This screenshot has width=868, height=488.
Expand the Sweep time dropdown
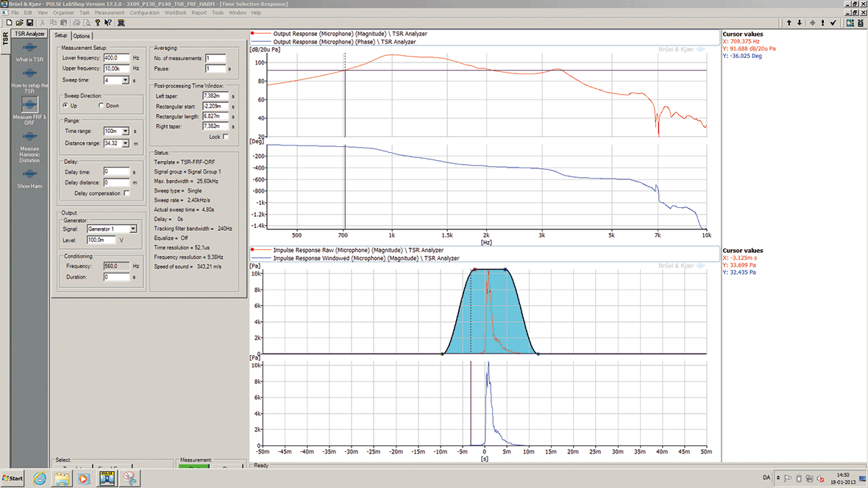(x=124, y=80)
